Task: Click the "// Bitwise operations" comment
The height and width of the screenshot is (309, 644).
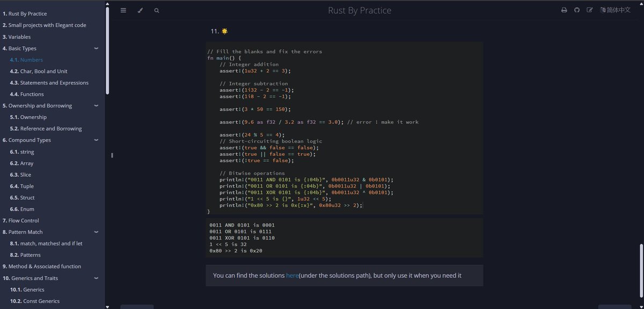Action: coord(252,173)
